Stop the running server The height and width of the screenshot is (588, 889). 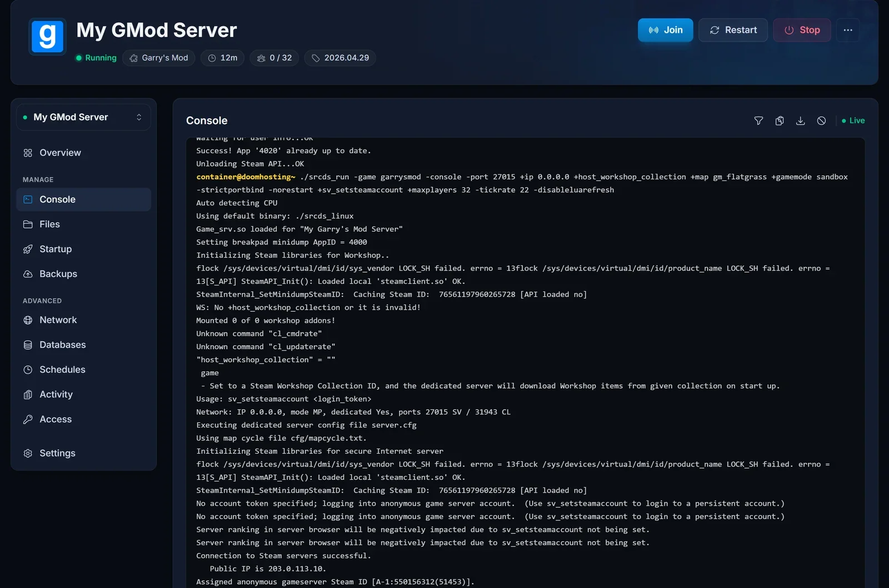(802, 30)
